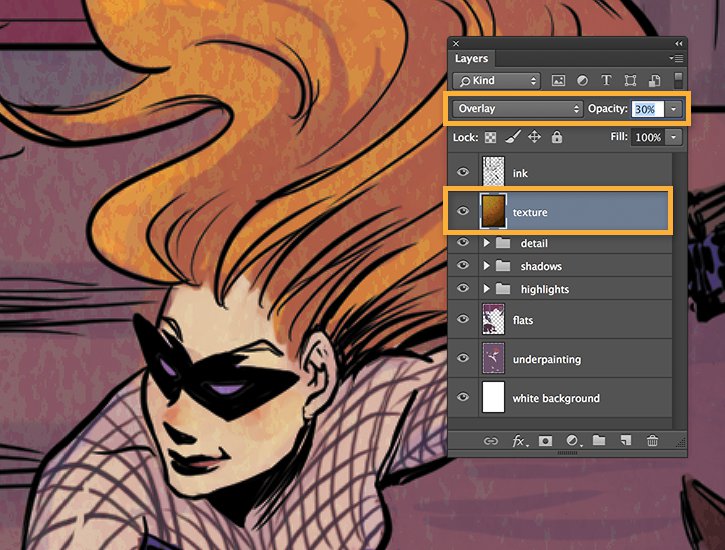Toggle visibility of the flats layer
The width and height of the screenshot is (725, 550).
coord(463,320)
